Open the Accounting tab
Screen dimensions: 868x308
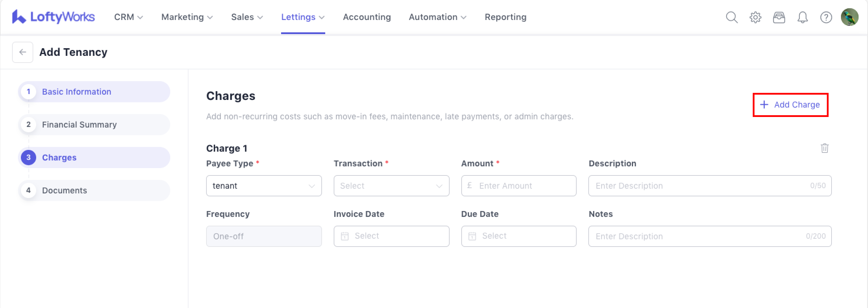coord(367,17)
